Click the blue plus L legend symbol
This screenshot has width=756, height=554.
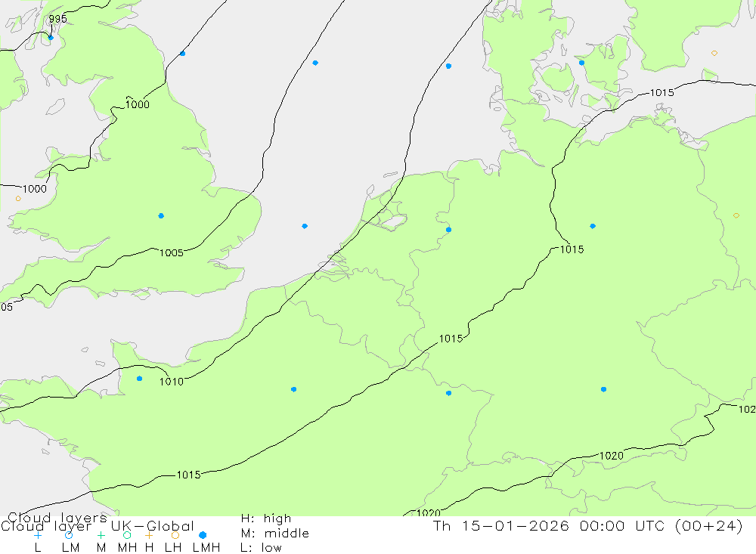(x=38, y=535)
